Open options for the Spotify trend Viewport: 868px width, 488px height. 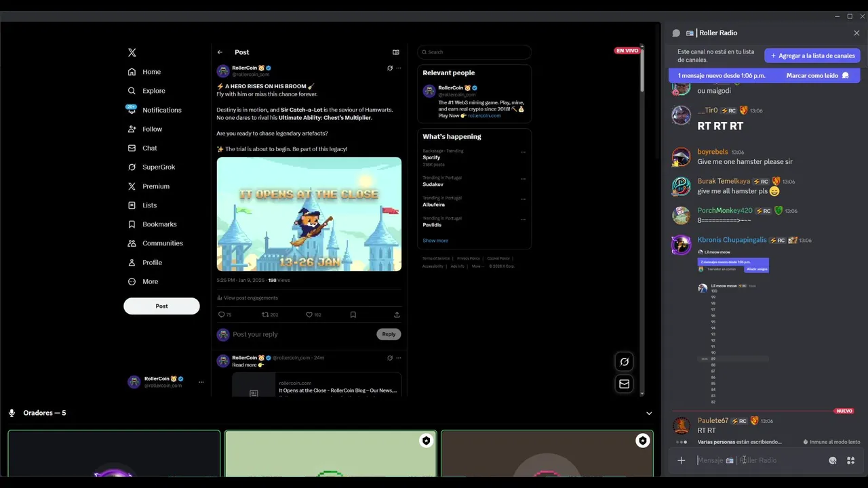point(523,152)
